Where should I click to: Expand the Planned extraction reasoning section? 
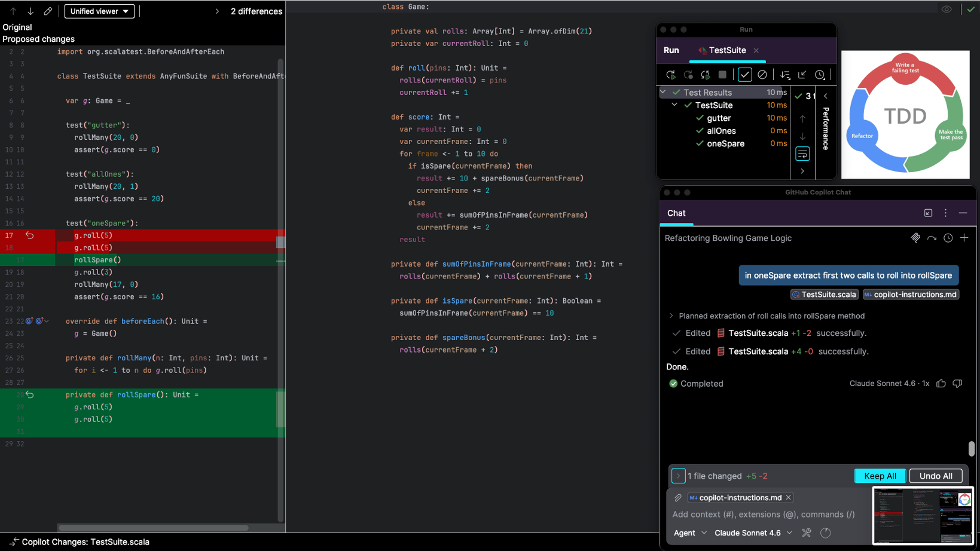(671, 316)
